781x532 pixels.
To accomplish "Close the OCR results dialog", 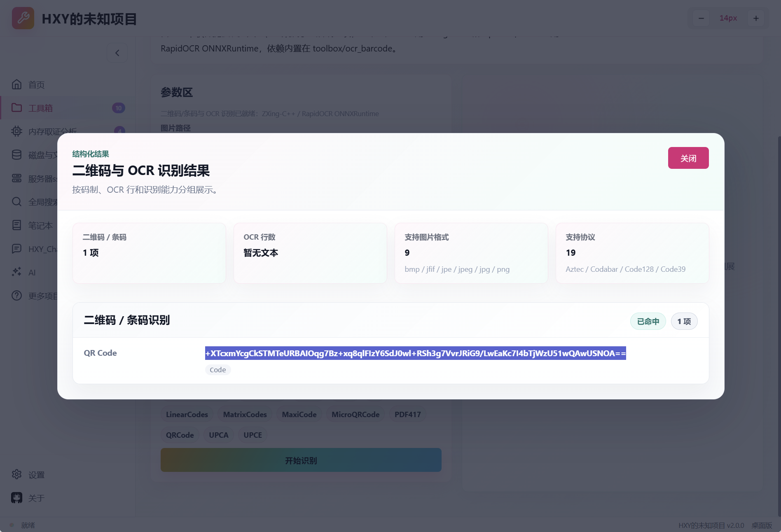I will point(688,158).
